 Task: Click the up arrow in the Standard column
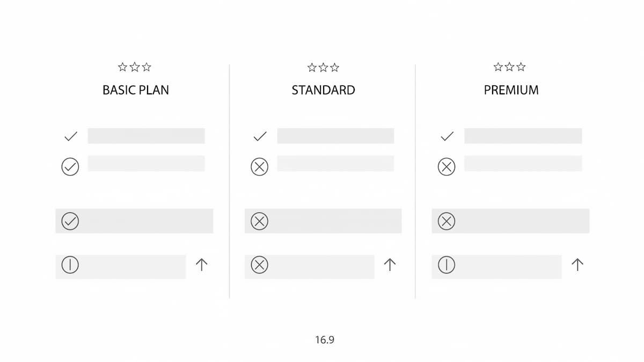(x=390, y=264)
